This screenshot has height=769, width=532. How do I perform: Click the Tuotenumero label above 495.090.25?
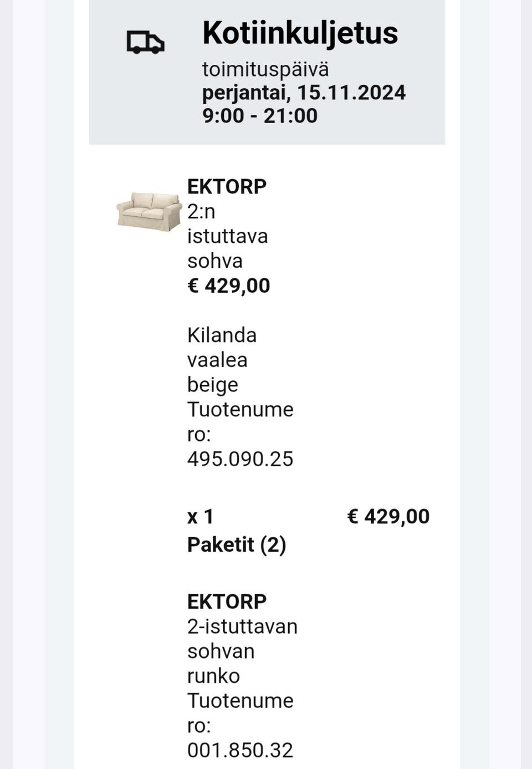click(240, 422)
